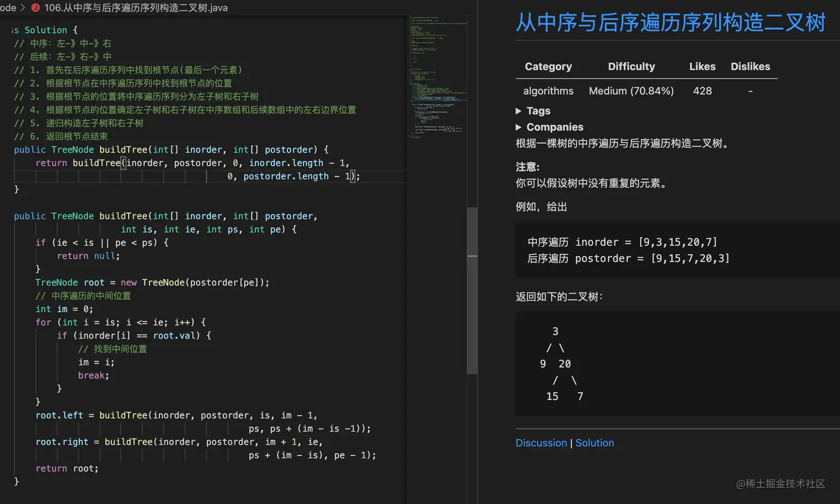
Task: Click the Medium (70.84%) difficulty cell
Action: coord(631,91)
